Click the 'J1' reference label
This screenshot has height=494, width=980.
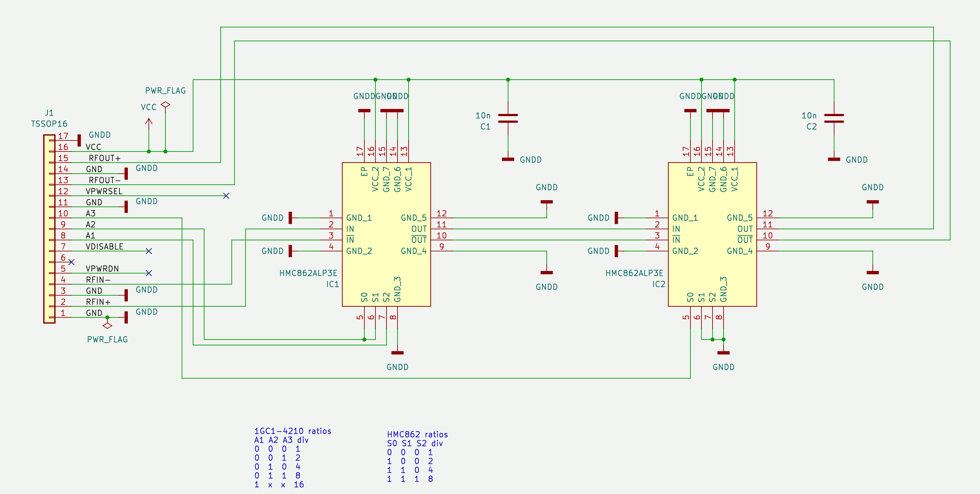(x=49, y=113)
